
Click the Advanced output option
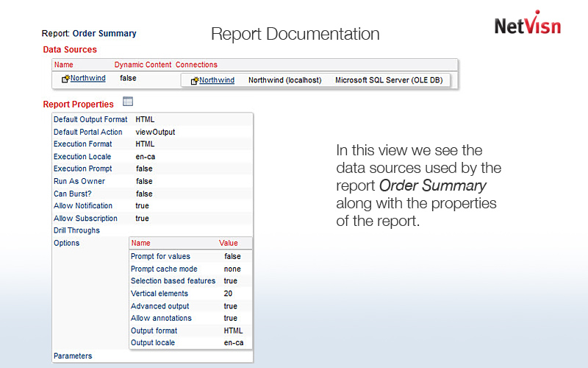tap(159, 306)
